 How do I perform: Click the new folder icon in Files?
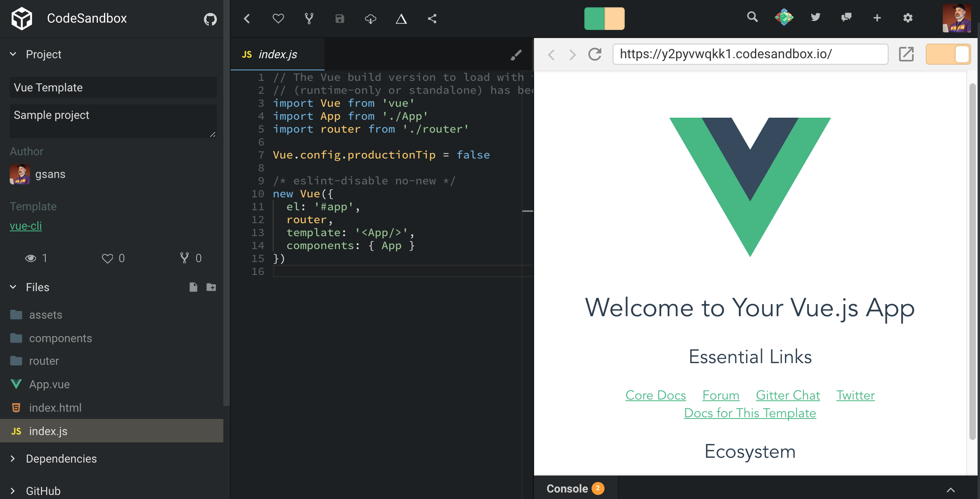tap(211, 287)
